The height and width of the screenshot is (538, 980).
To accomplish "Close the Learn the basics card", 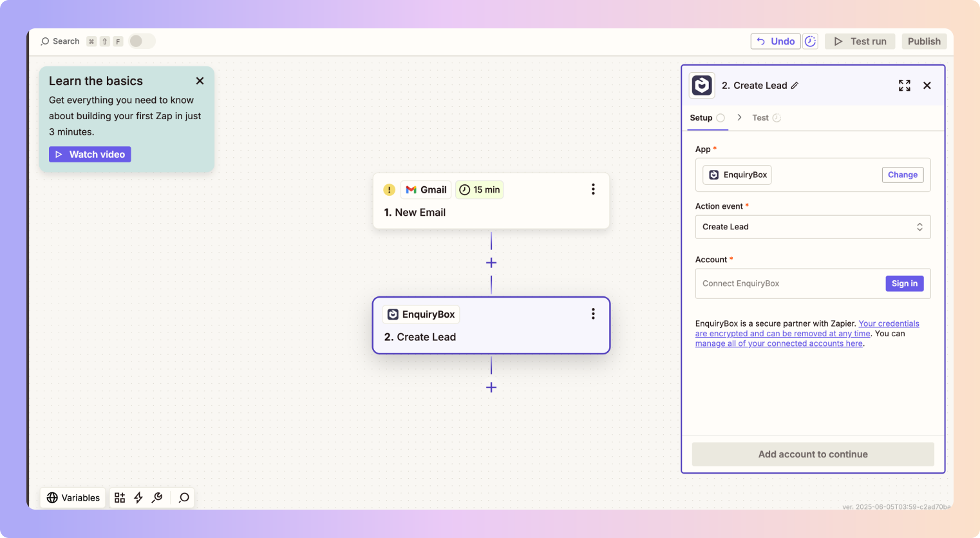I will pos(200,81).
